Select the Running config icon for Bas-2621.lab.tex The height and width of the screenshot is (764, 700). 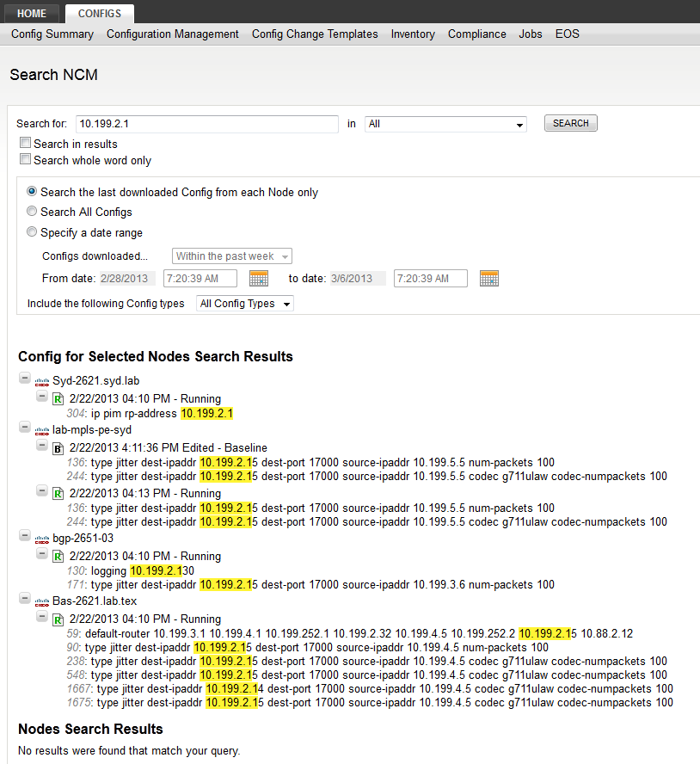tap(58, 619)
